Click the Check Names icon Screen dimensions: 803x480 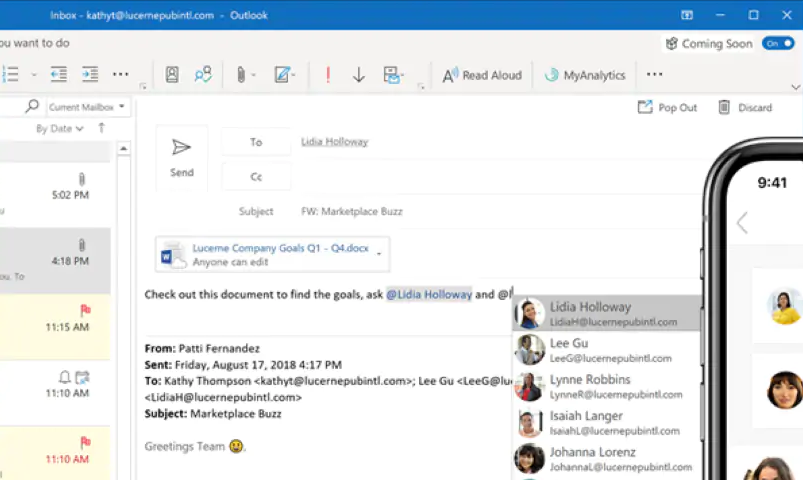(203, 75)
